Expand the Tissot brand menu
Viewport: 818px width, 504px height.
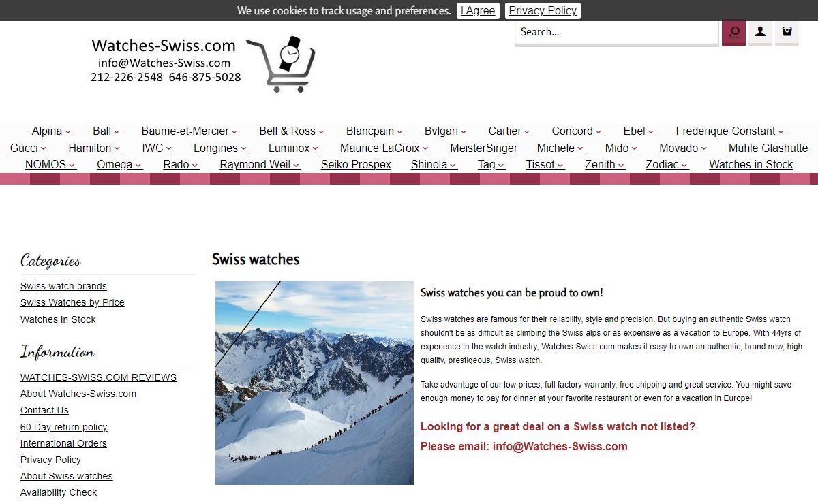coord(545,164)
